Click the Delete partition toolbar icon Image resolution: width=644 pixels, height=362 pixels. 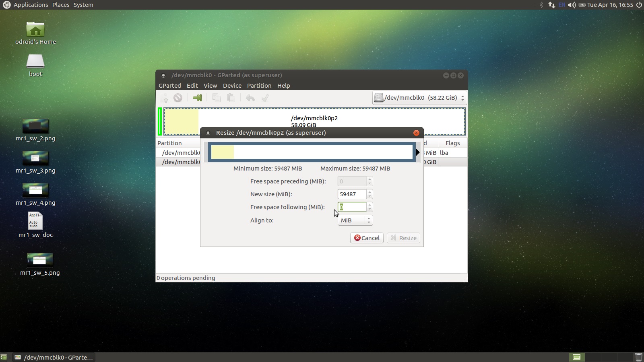(178, 98)
